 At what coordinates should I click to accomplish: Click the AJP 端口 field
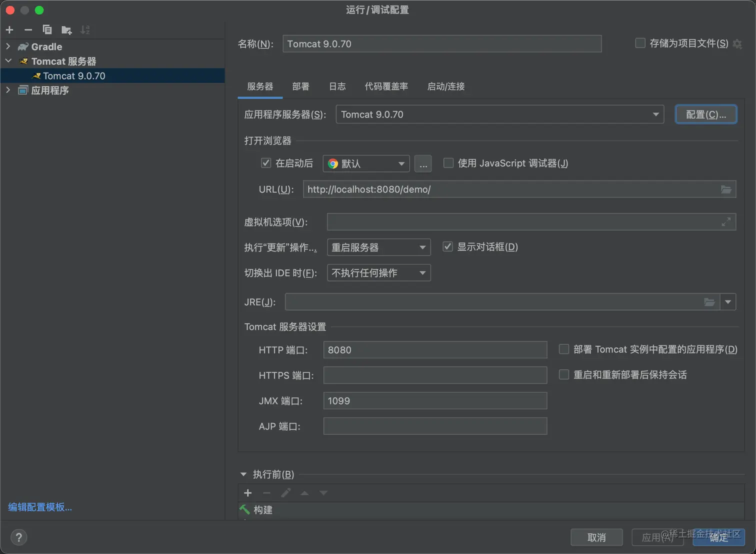click(x=435, y=426)
